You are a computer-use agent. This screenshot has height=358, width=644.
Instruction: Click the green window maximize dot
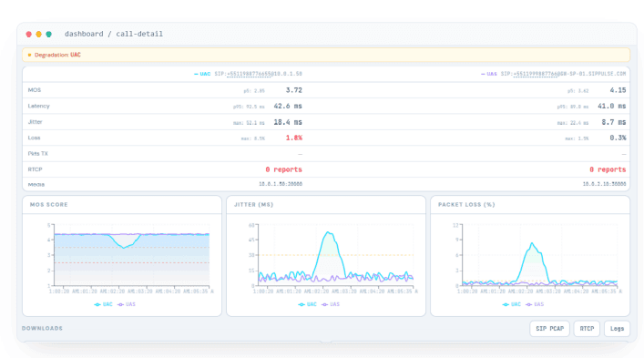[48, 34]
